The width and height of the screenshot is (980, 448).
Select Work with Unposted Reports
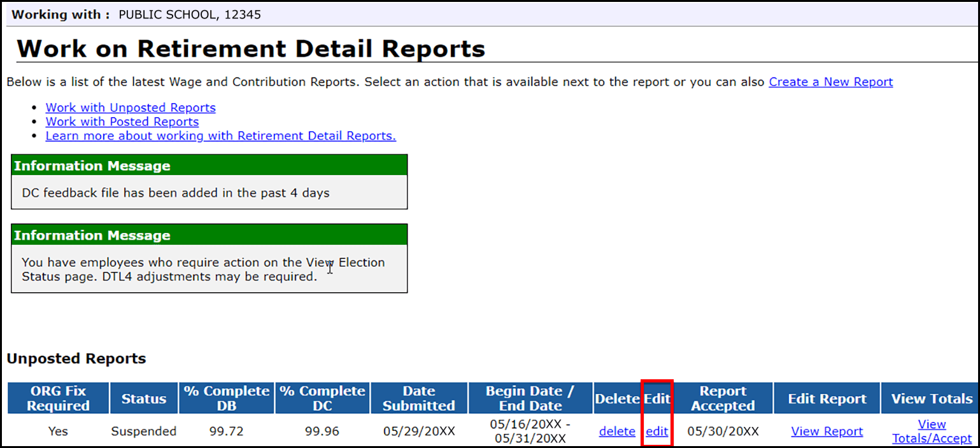tap(130, 108)
